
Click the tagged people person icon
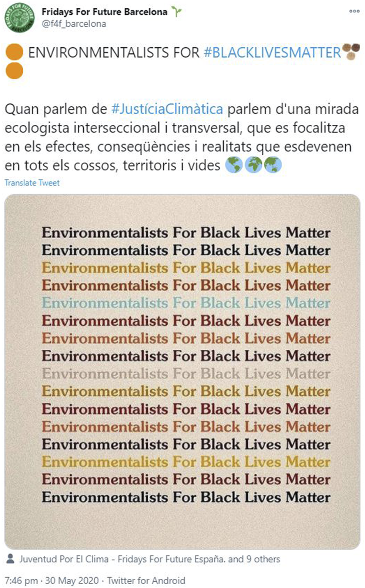tap(11, 558)
